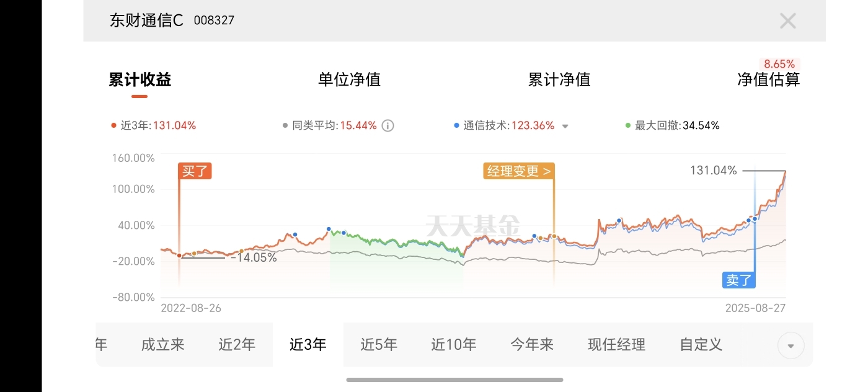Open the round dropdown at range bar end
The height and width of the screenshot is (392, 868).
point(790,345)
